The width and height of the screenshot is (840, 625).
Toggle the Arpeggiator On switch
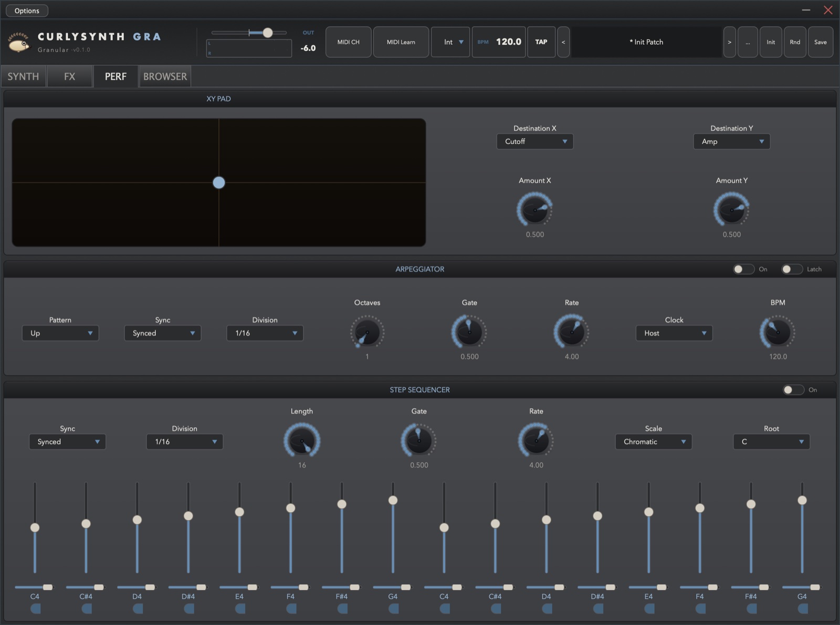pos(743,269)
